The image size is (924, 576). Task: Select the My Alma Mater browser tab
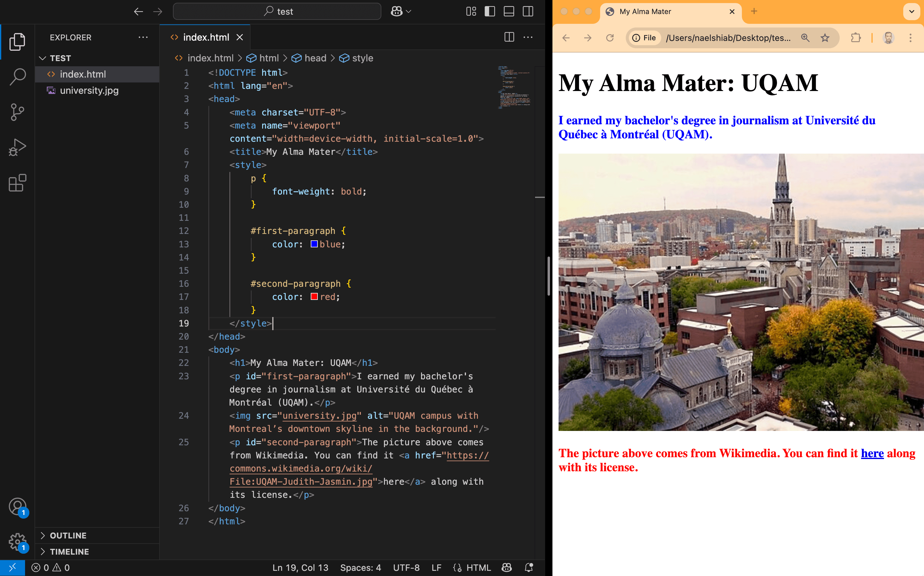click(645, 11)
